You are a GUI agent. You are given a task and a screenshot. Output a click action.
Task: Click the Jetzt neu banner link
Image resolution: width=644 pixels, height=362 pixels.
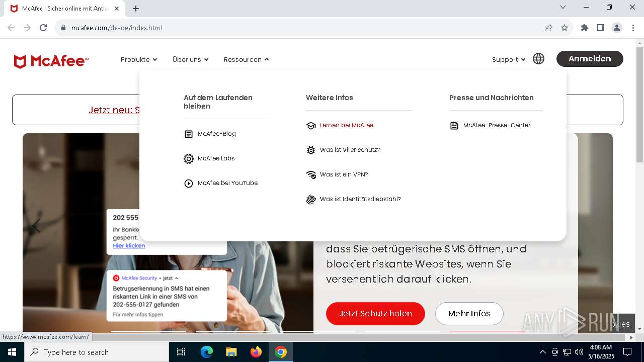[x=114, y=110]
